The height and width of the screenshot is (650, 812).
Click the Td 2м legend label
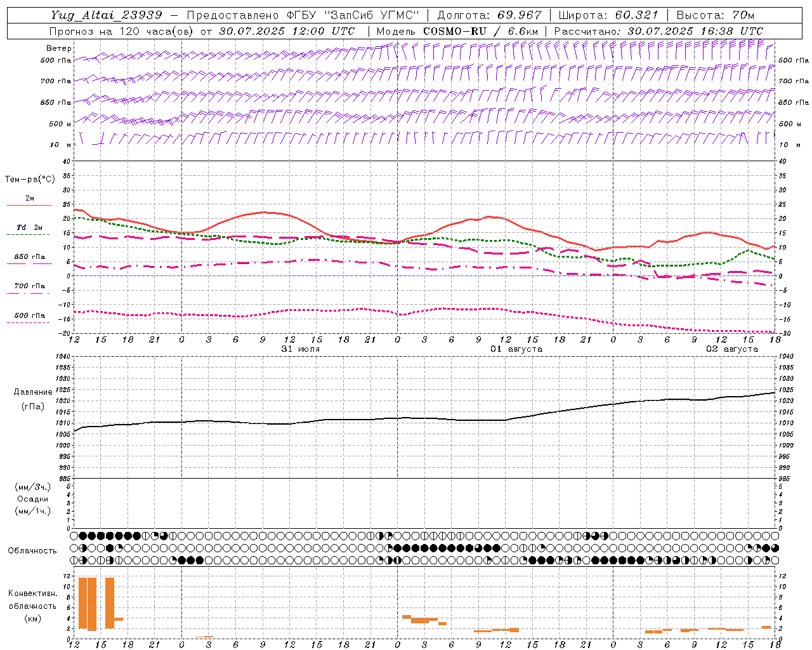[x=29, y=227]
